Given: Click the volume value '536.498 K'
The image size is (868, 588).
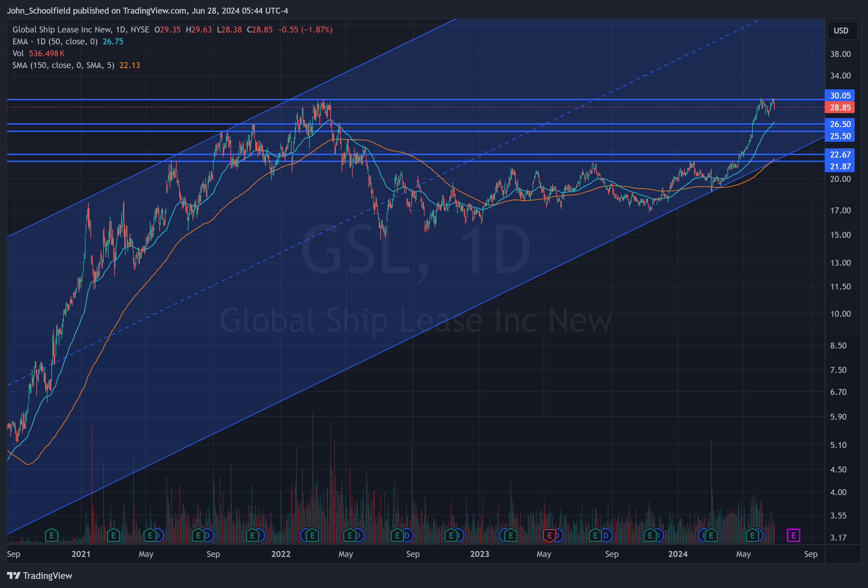Looking at the screenshot, I should tap(47, 53).
